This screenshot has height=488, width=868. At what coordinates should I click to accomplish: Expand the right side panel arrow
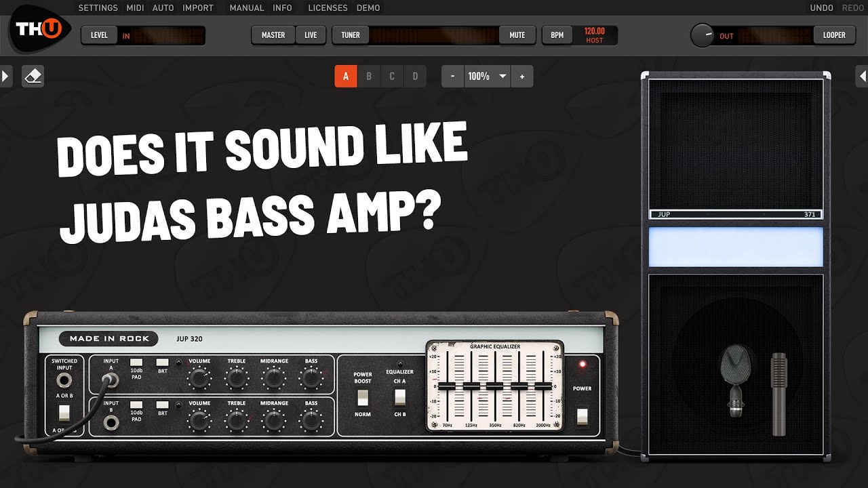click(862, 76)
